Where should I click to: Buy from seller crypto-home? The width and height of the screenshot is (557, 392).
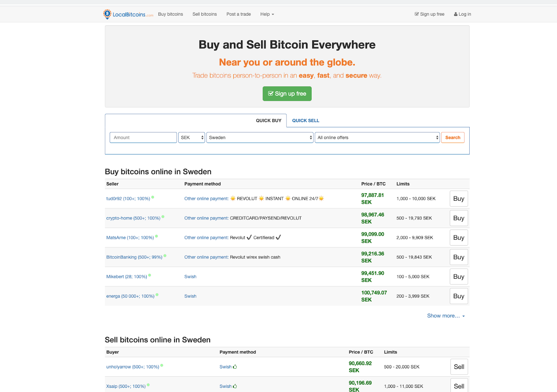tap(459, 218)
